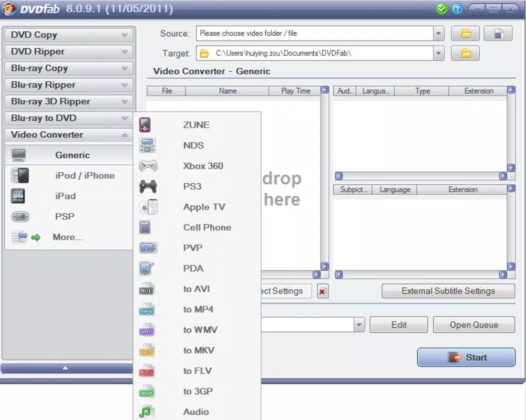This screenshot has width=526, height=420.
Task: Click the iPad tablet icon
Action: click(x=18, y=196)
